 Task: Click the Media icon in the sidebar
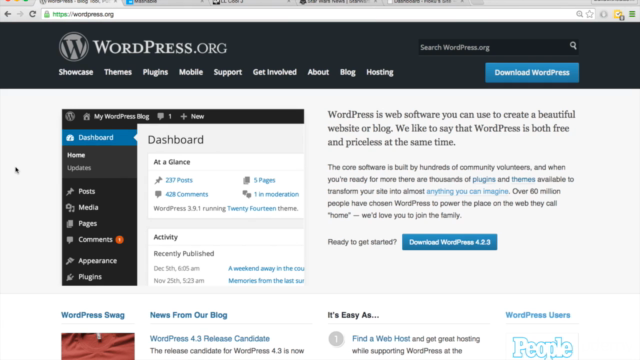[x=70, y=207]
